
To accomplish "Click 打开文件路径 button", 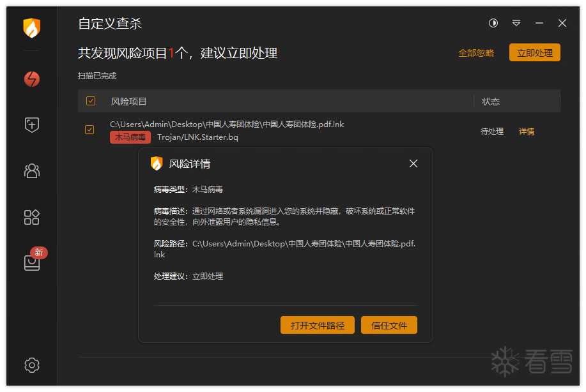I will point(318,325).
